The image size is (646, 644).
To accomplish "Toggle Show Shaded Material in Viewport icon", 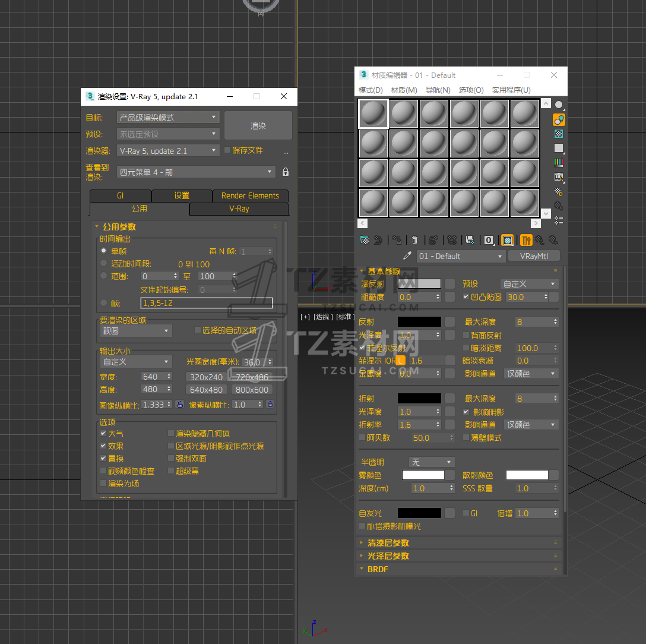I will (508, 240).
